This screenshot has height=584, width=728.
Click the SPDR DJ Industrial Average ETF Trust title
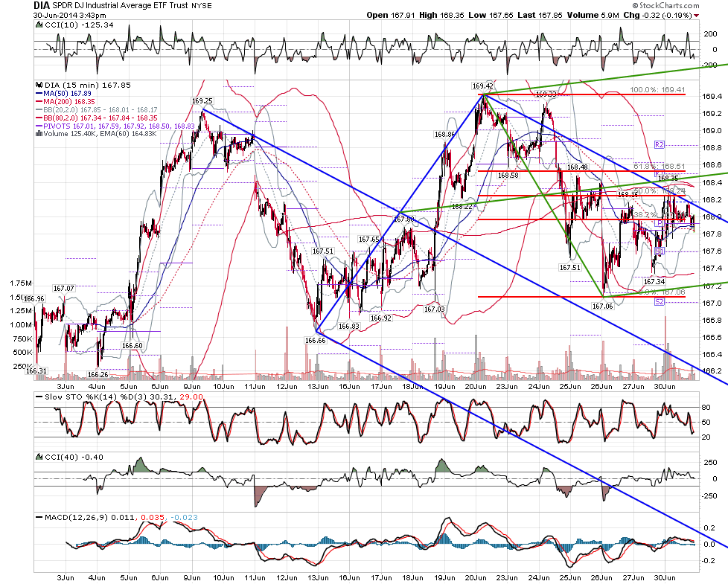pyautogui.click(x=120, y=5)
